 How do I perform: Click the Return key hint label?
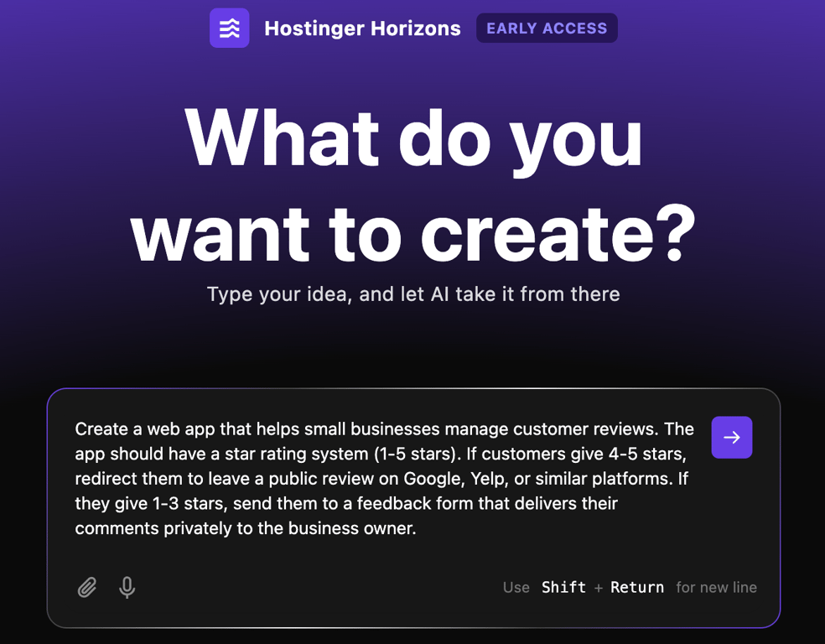tap(637, 587)
